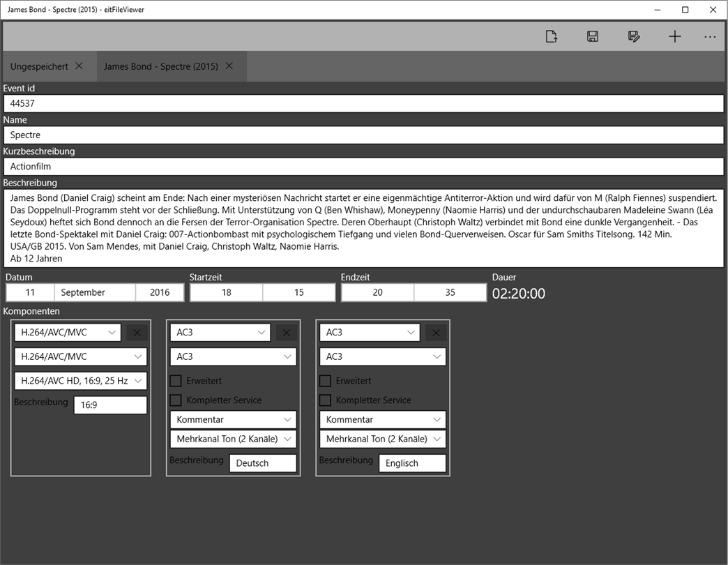728x565 pixels.
Task: Open Kommentar dropdown in Englisch component
Action: tap(383, 420)
